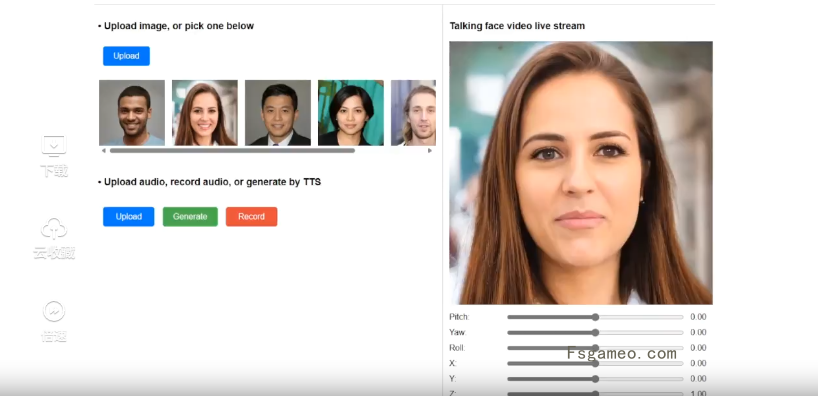
Task: Click the blue Upload button for audio
Action: (x=128, y=217)
